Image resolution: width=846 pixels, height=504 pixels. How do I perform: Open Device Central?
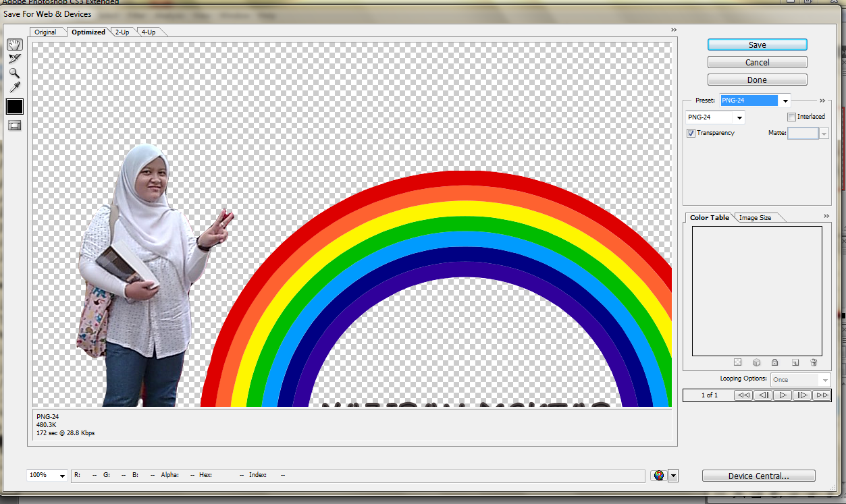click(x=758, y=476)
